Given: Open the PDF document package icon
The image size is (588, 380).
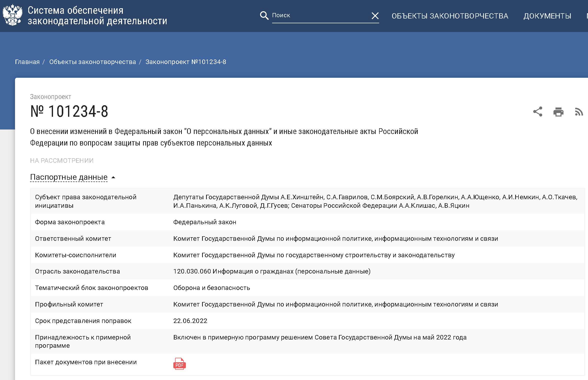Looking at the screenshot, I should point(179,364).
